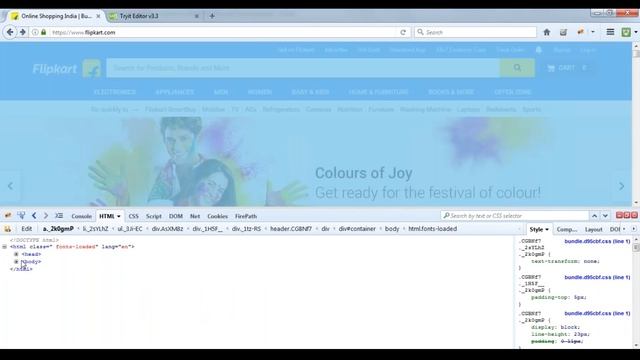Click the green extension icon in toolbar
The width and height of the screenshot is (640, 360).
(626, 32)
